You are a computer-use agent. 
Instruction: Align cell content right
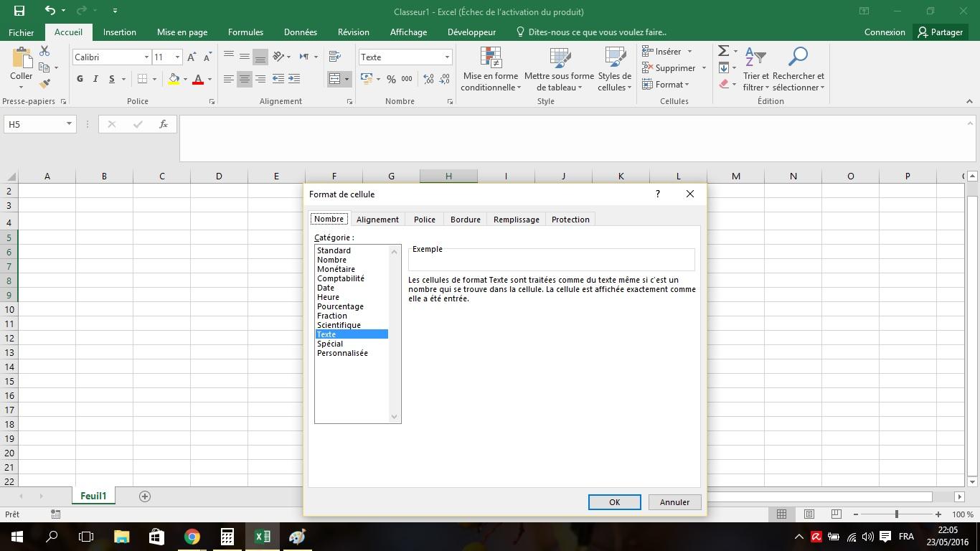point(260,79)
